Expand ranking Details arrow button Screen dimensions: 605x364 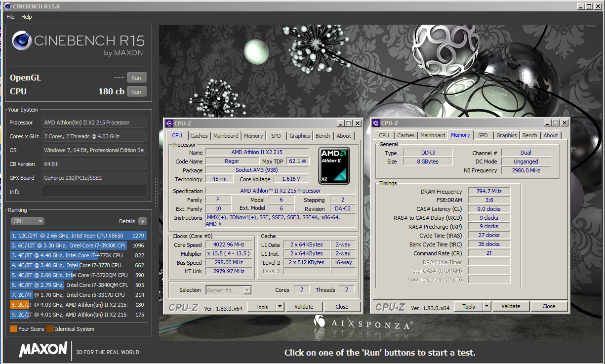[142, 221]
